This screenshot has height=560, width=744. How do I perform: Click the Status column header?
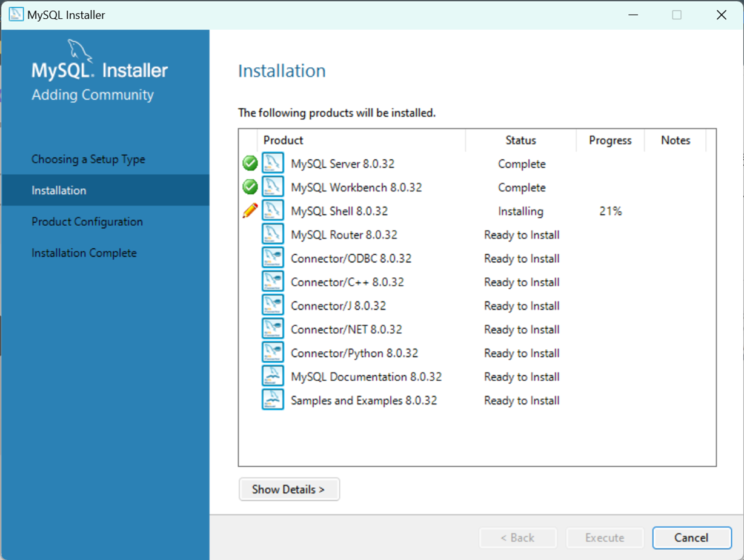tap(521, 140)
